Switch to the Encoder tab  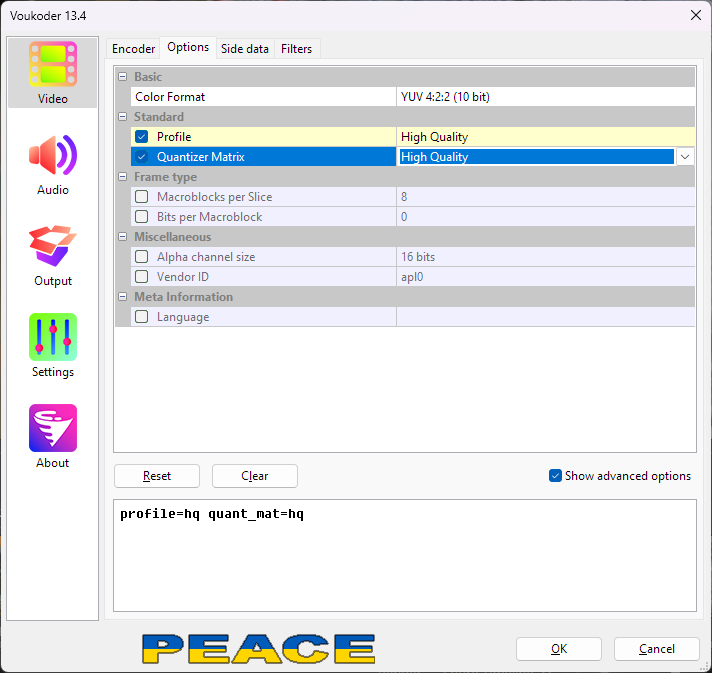tap(133, 49)
